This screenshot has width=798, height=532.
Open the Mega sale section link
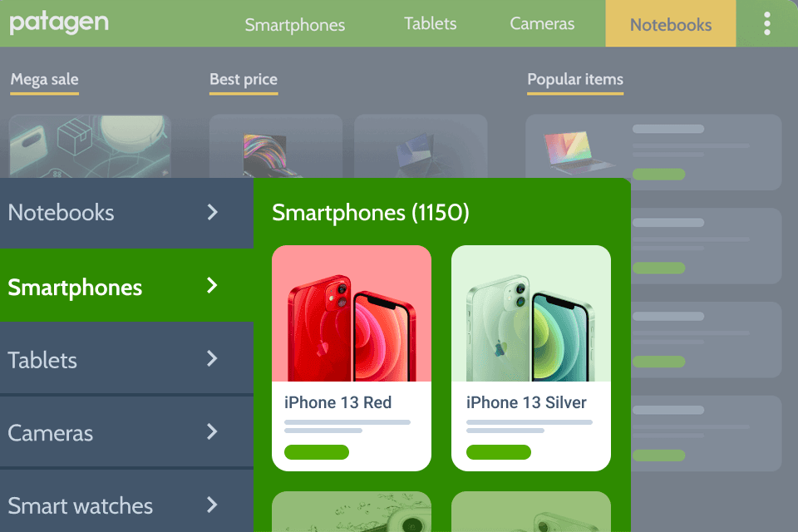click(x=44, y=80)
